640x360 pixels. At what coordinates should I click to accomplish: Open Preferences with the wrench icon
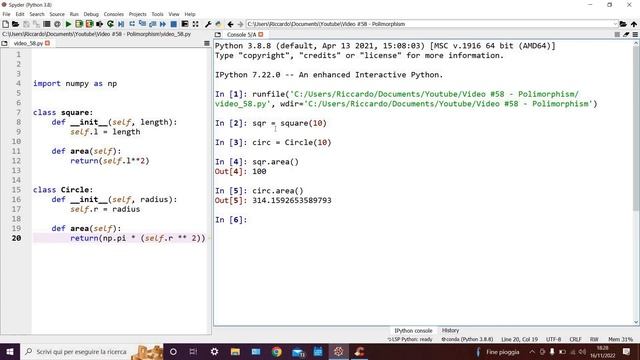click(208, 24)
